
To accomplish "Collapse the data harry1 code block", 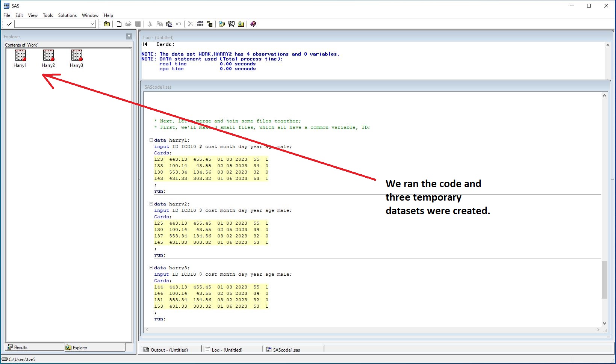I will pos(151,140).
